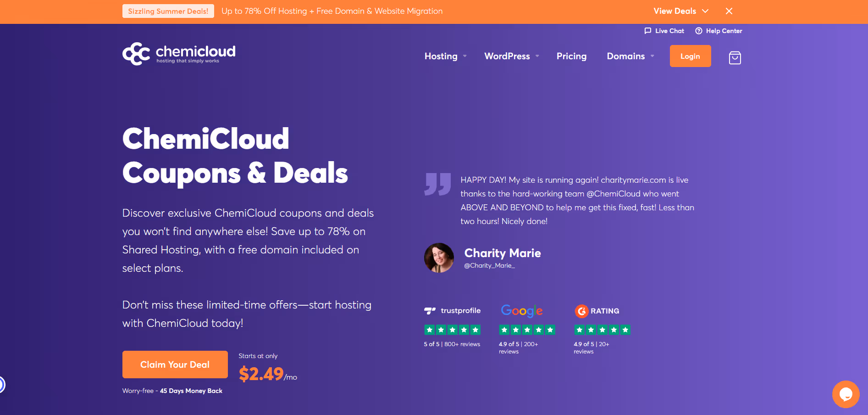
Task: Open the chat bubble widget
Action: (846, 394)
